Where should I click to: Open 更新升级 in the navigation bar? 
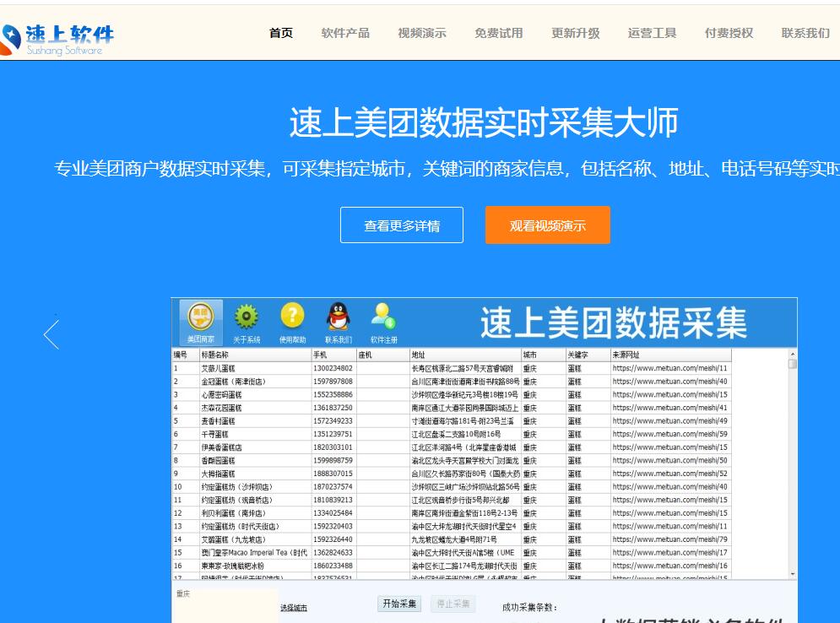576,33
